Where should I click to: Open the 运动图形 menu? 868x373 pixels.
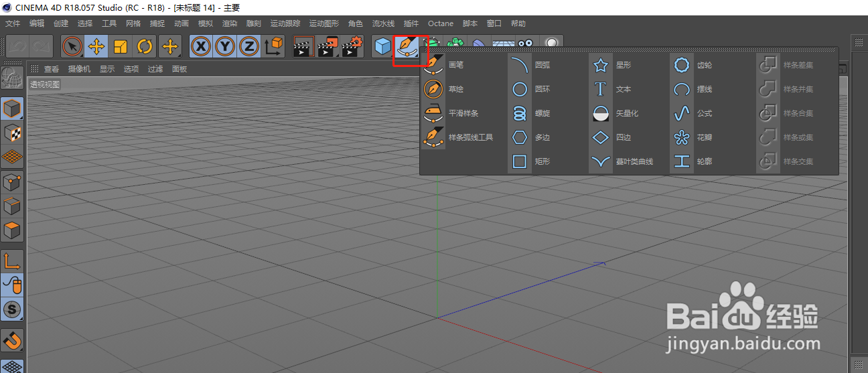pyautogui.click(x=324, y=23)
